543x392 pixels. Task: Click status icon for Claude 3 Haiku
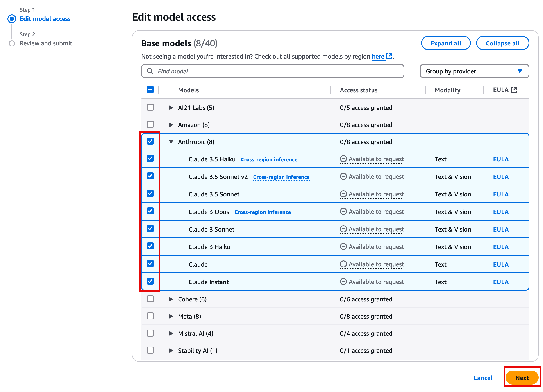click(x=343, y=246)
